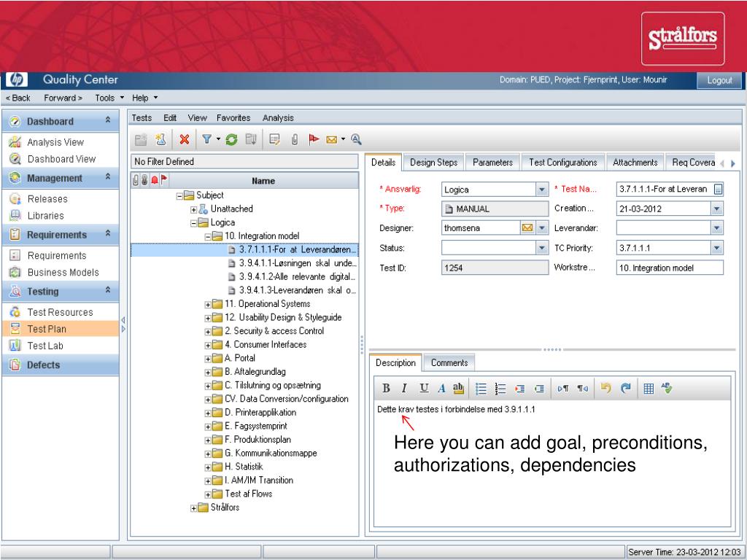Open the Defects module

tap(43, 365)
